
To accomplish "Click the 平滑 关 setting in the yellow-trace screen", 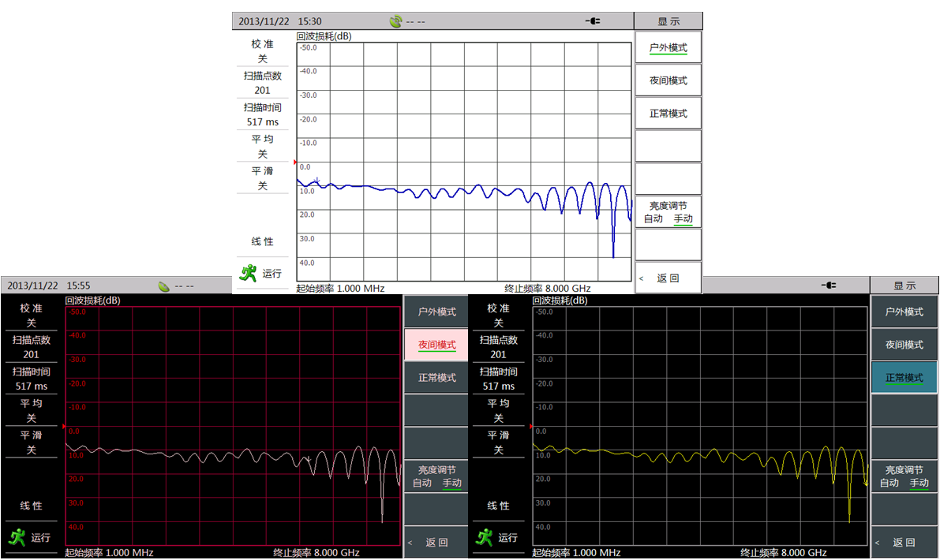I will [x=498, y=442].
